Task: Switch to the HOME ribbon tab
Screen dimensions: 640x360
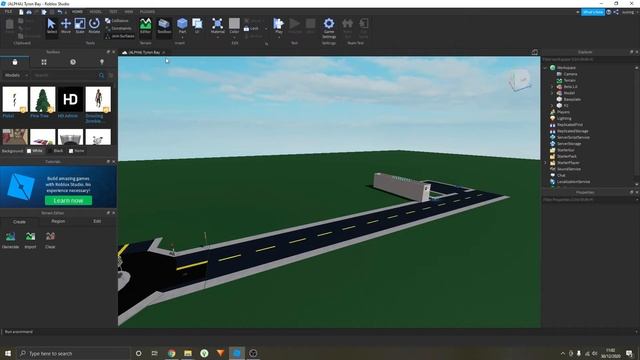Action: [77, 12]
